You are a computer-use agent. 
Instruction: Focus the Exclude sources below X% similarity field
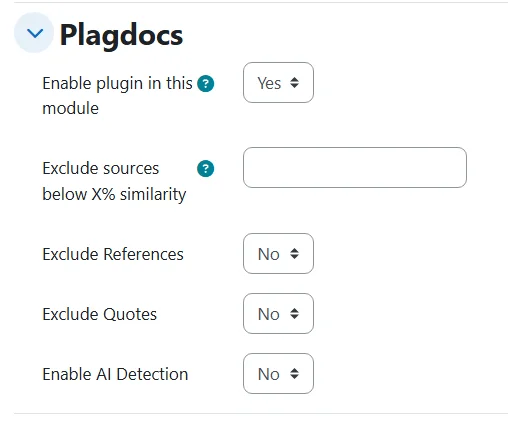coord(355,167)
